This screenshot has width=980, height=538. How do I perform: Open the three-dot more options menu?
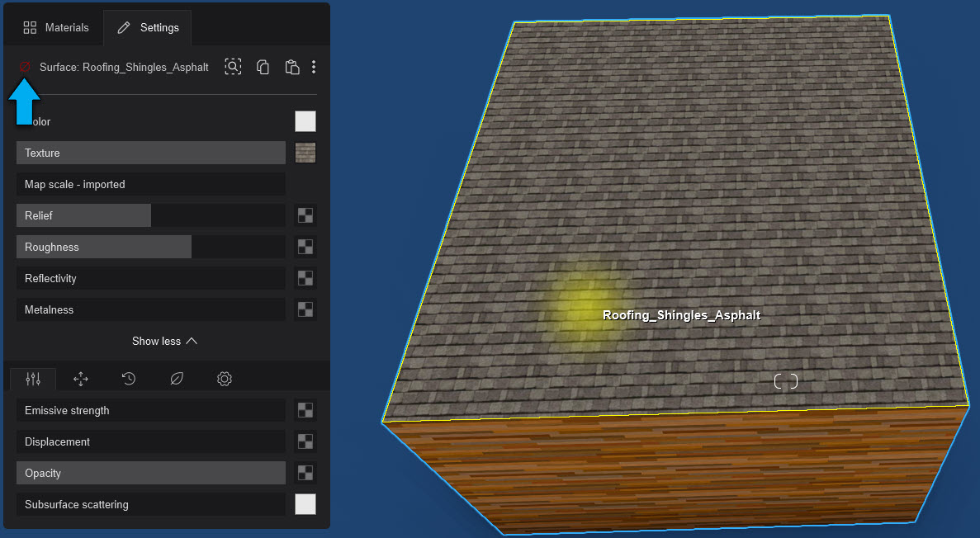pyautogui.click(x=314, y=67)
